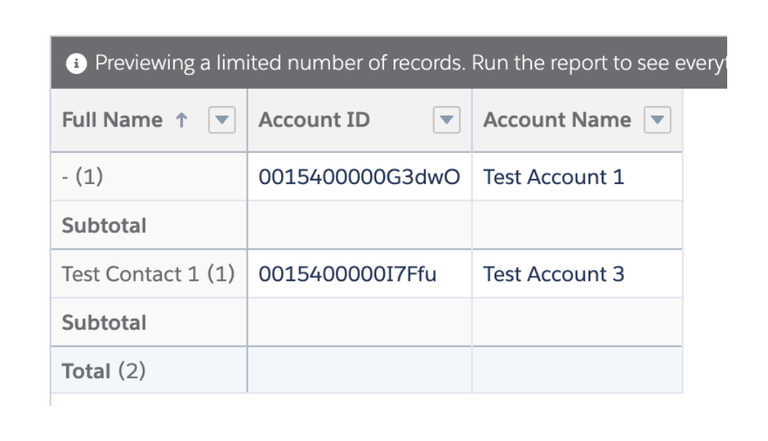
Task: Click the Account ID column header
Action: 314,120
